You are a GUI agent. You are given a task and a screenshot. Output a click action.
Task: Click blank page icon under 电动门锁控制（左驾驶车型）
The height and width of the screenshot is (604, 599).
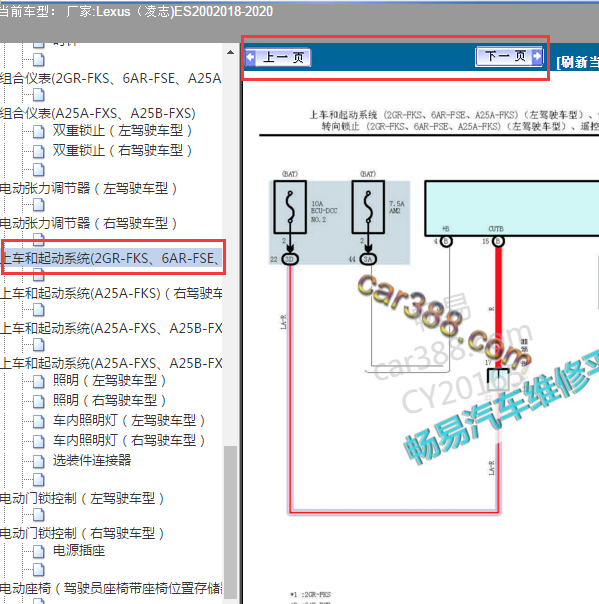coord(39,515)
